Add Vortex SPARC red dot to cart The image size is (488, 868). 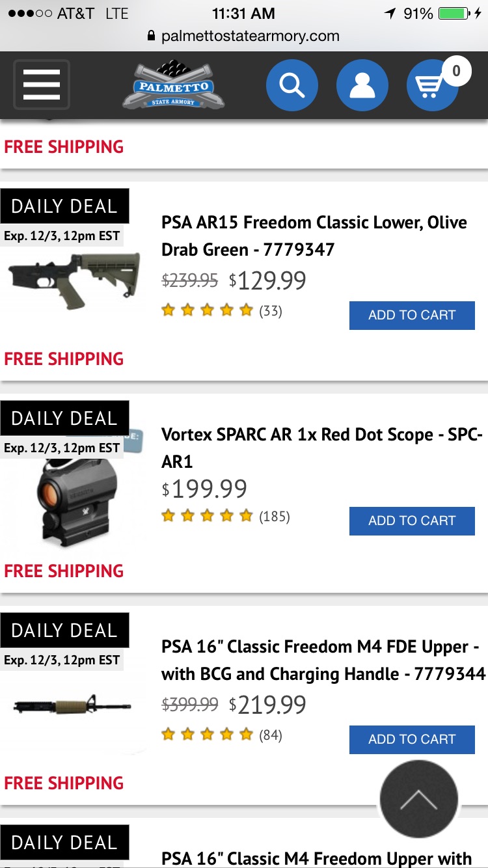(x=412, y=521)
